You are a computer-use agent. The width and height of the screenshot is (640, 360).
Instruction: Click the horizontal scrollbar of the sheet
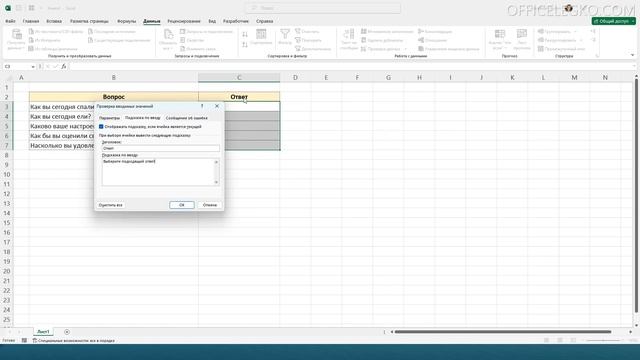(x=503, y=332)
